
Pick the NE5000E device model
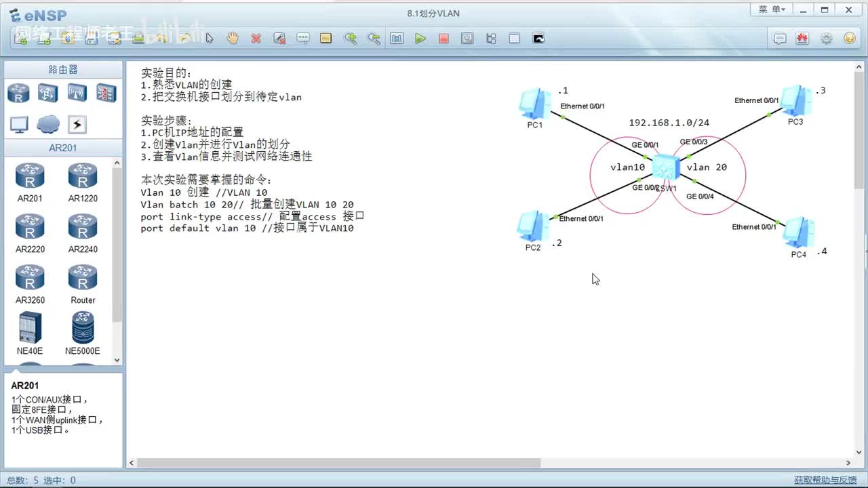83,333
